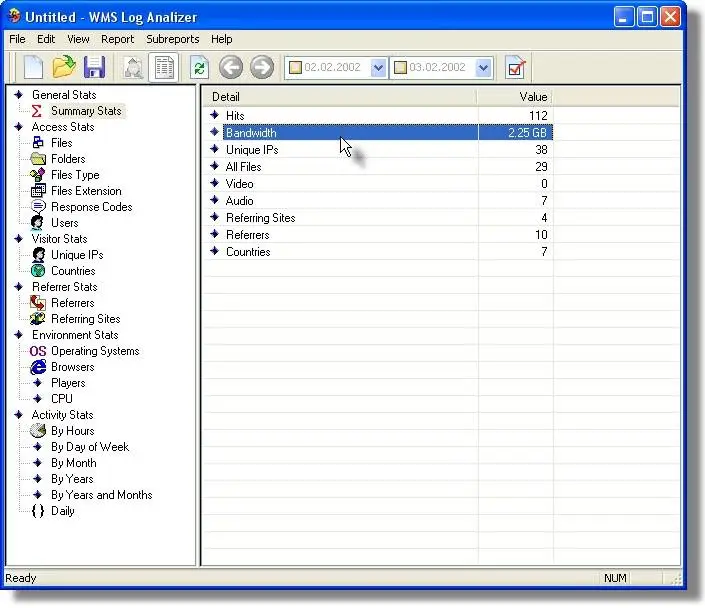This screenshot has width=705, height=608.
Task: Click the Files tree icon
Action: 38,143
